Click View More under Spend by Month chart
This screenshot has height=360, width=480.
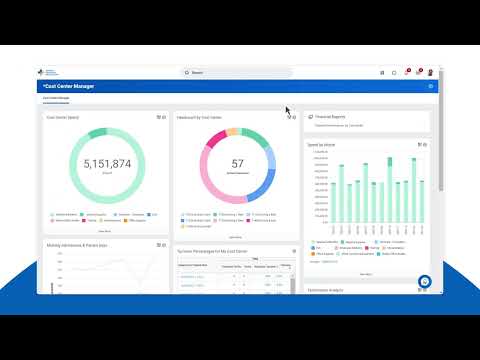[x=366, y=274]
